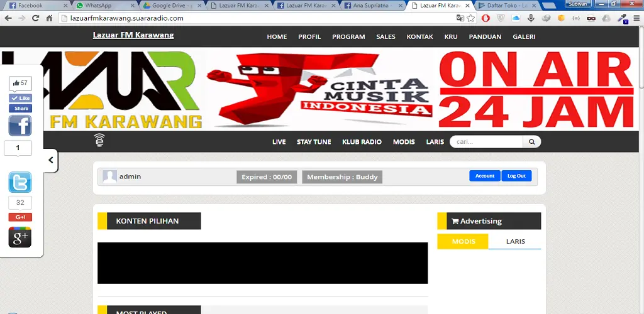Click the blue Account button
The height and width of the screenshot is (314, 644).
485,176
